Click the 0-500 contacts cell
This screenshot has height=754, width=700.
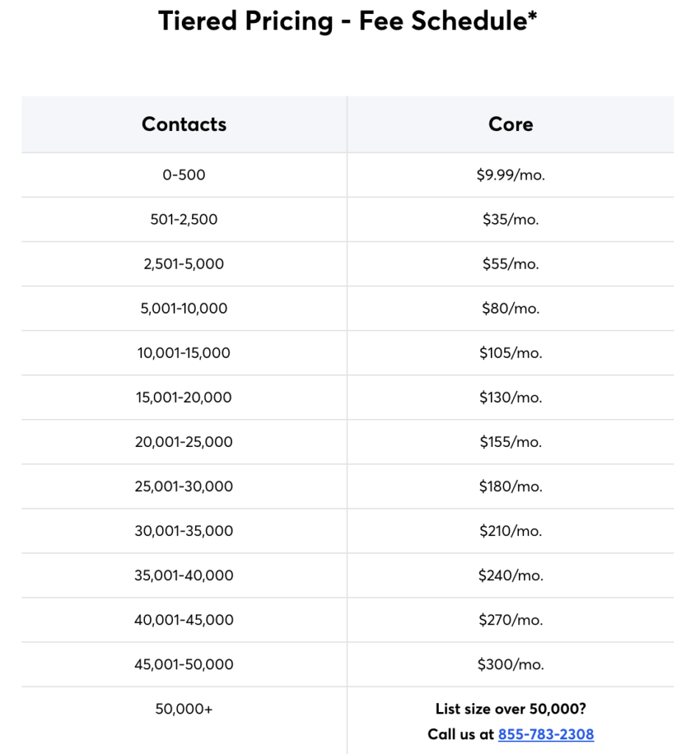(x=184, y=175)
